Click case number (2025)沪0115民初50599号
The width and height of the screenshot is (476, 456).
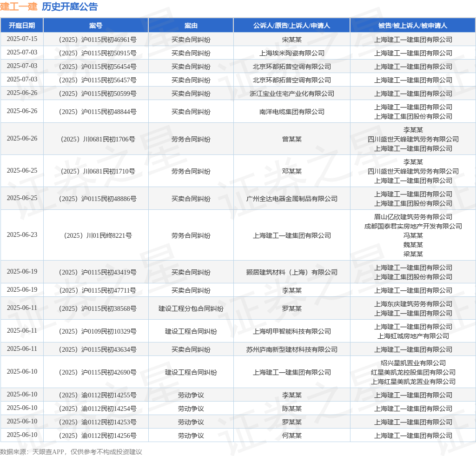pos(98,94)
